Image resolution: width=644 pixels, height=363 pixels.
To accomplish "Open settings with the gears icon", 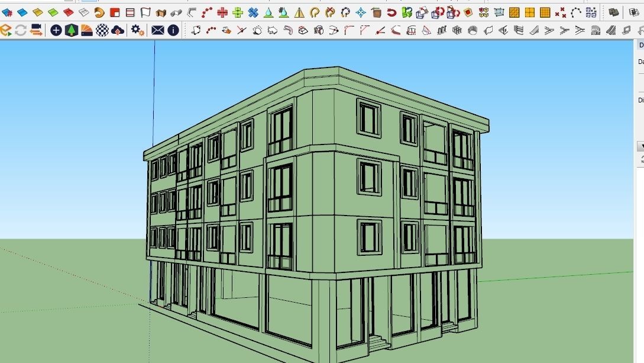I will click(x=138, y=30).
